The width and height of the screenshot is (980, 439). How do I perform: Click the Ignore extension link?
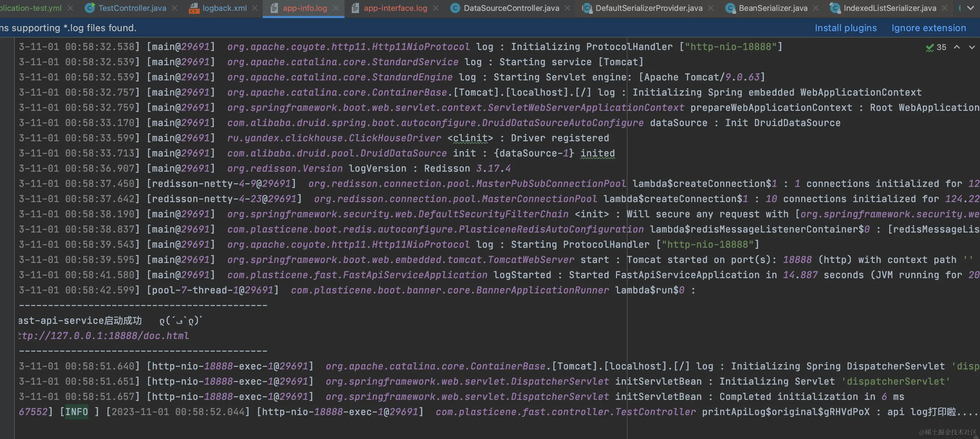929,28
